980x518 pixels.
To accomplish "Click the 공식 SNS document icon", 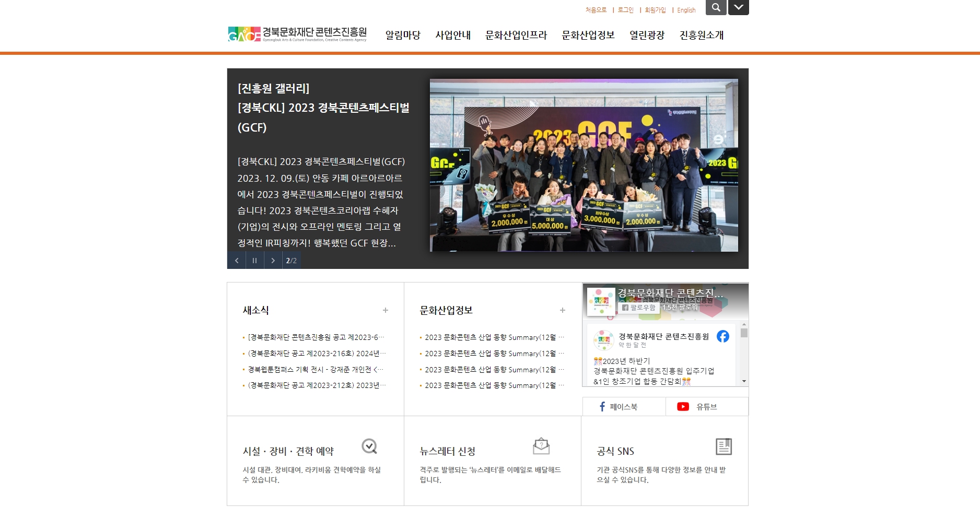I will coord(724,446).
